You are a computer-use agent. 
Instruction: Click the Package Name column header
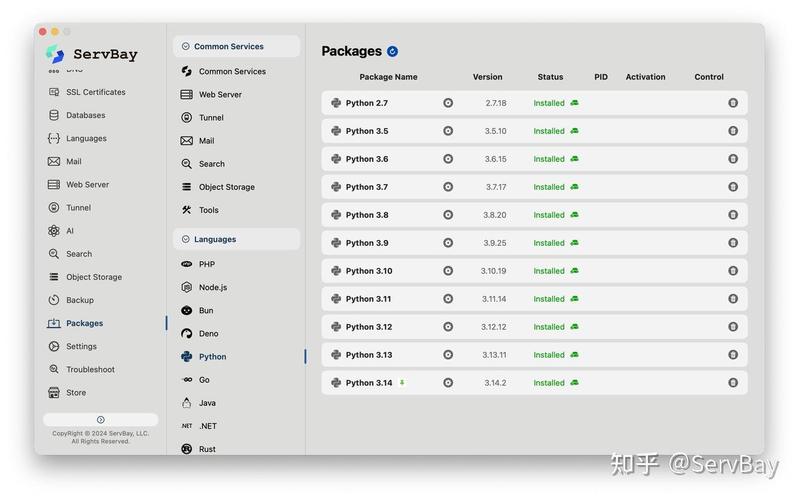pos(388,77)
